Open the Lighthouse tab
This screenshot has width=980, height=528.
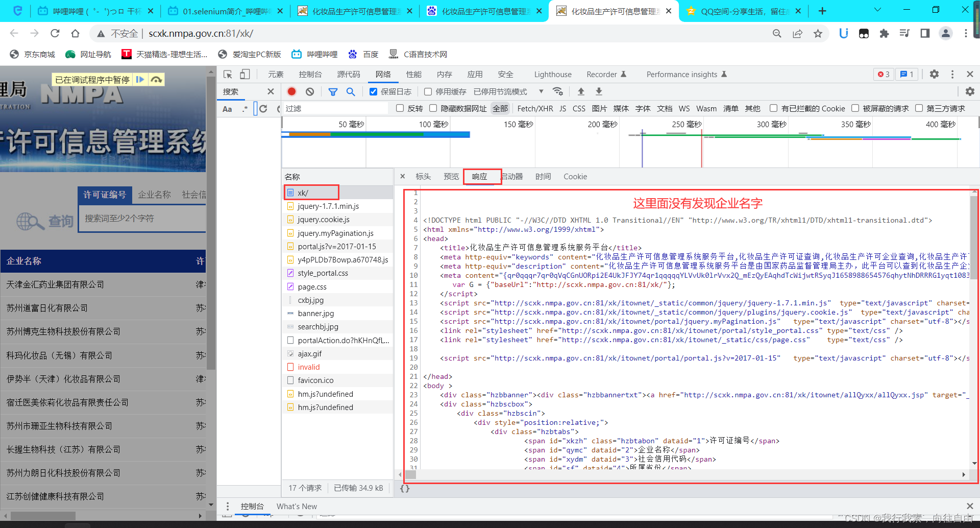(553, 74)
